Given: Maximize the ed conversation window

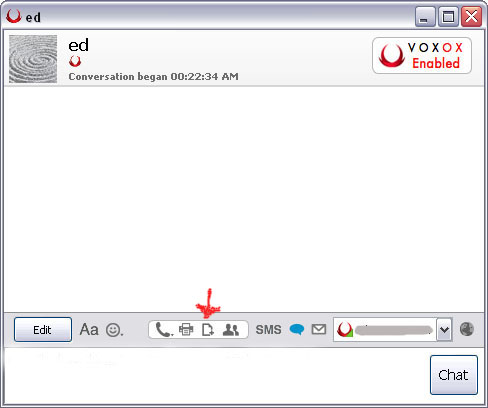Looking at the screenshot, I should [x=448, y=16].
